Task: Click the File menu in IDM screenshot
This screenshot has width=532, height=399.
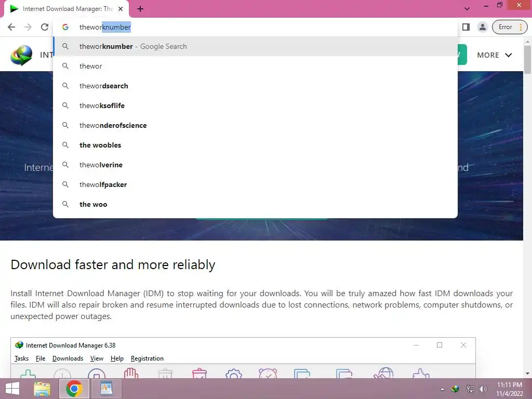Action: pos(41,358)
